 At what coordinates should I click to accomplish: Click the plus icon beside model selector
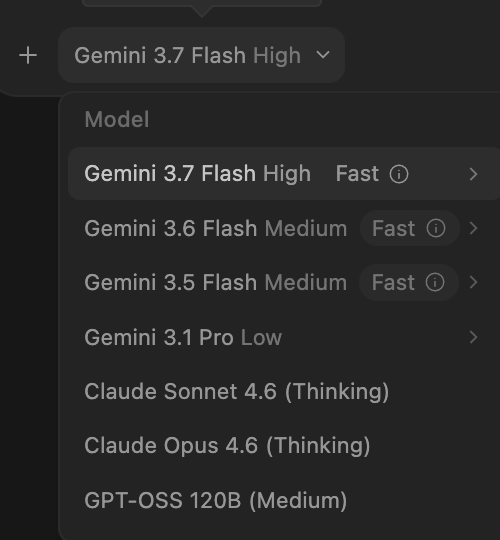tap(28, 55)
